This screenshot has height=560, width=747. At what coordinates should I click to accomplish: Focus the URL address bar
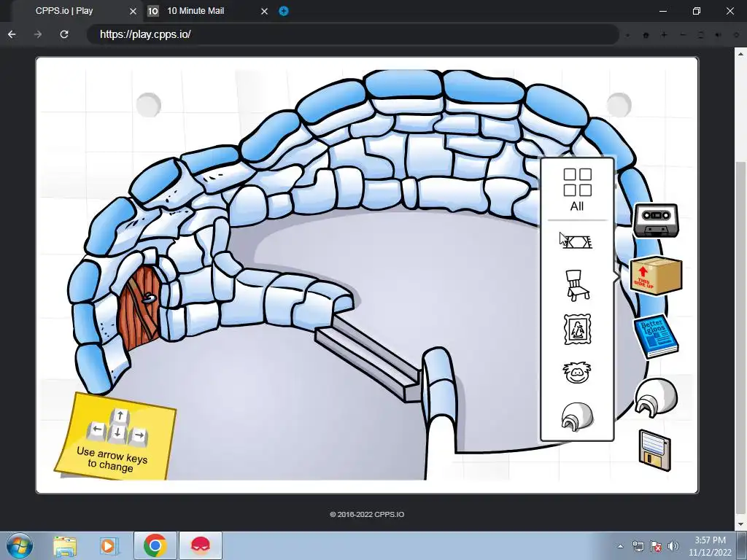(x=352, y=34)
